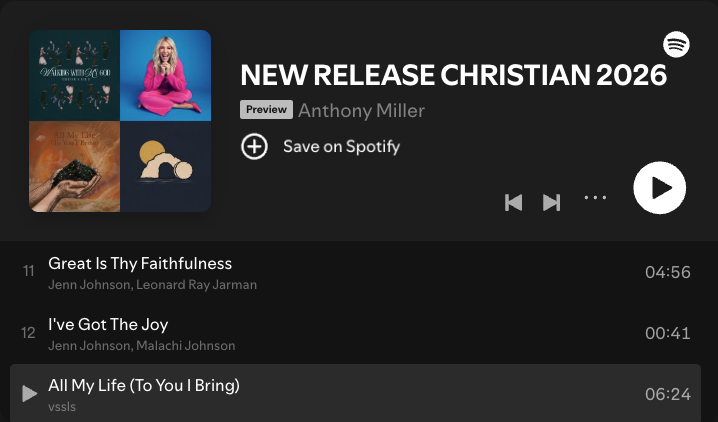The width and height of the screenshot is (718, 422).
Task: Click the hands holding soil album cover
Action: coord(74,167)
